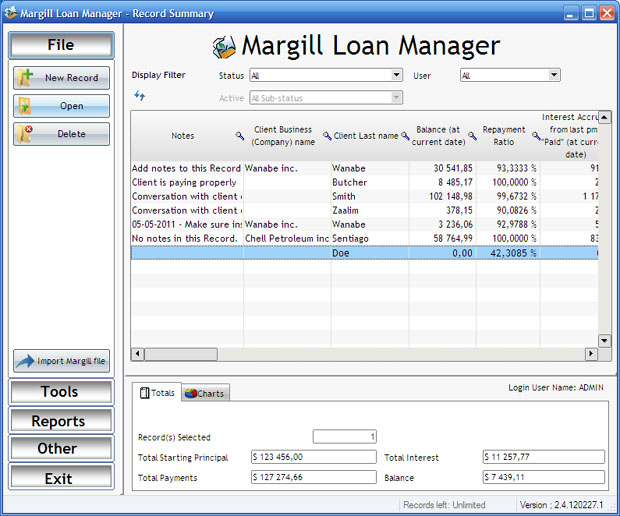The height and width of the screenshot is (516, 620).
Task: Click the horizontal scroll left arrow
Action: [x=137, y=353]
